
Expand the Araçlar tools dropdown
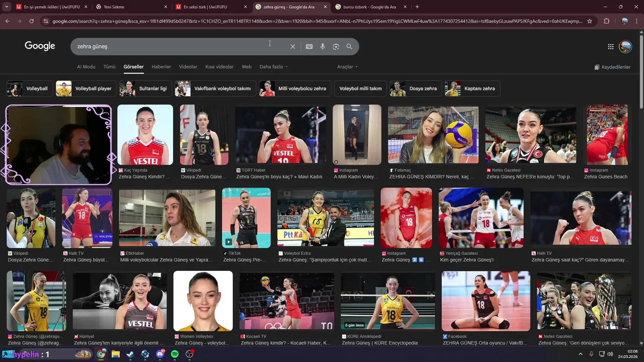coord(347,67)
